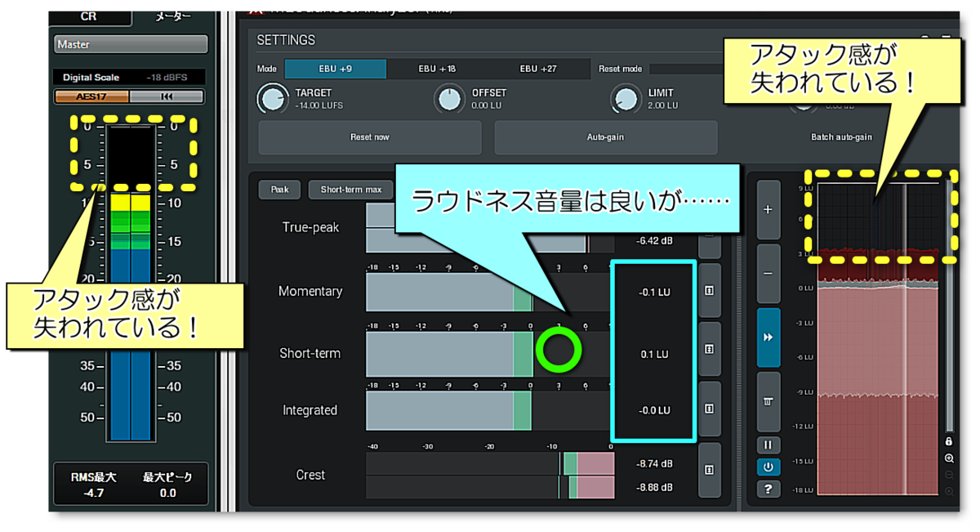Image resolution: width=980 pixels, height=532 pixels.
Task: Click the Short-term row options button
Action: click(709, 349)
